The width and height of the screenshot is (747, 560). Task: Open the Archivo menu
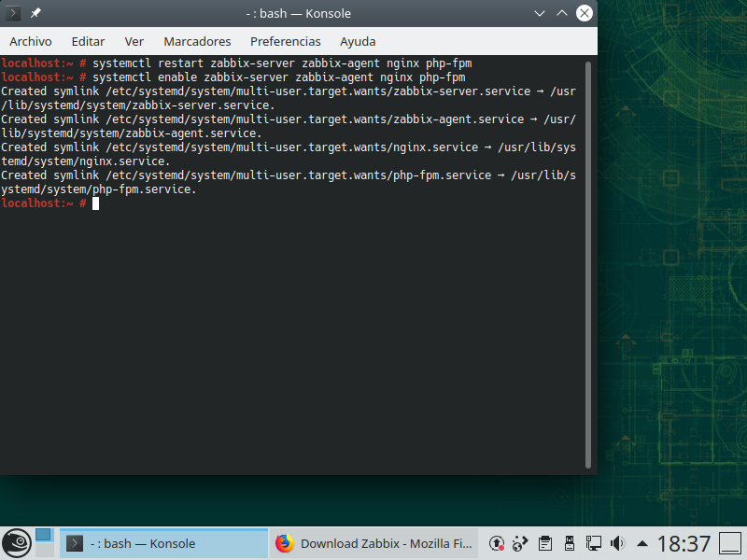click(x=31, y=41)
